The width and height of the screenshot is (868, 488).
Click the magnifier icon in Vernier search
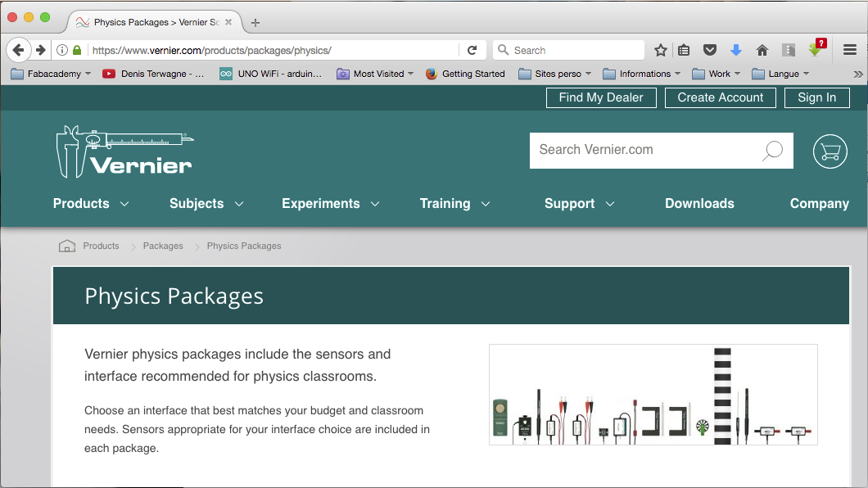click(x=772, y=151)
